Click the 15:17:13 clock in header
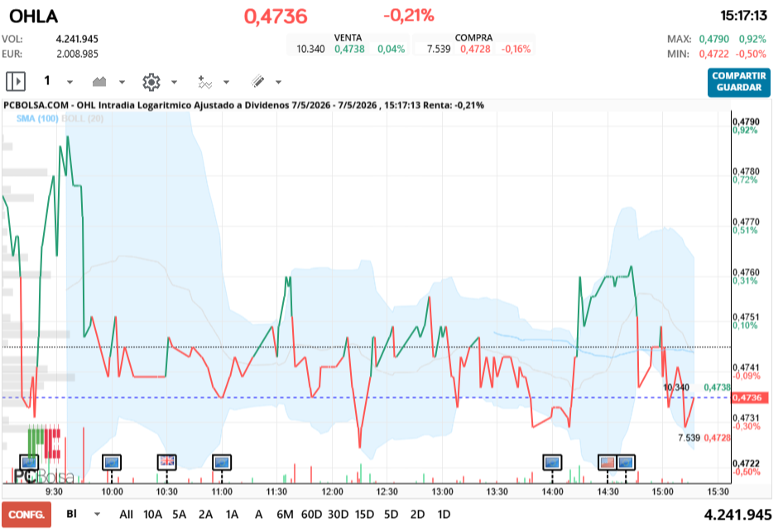 743,16
